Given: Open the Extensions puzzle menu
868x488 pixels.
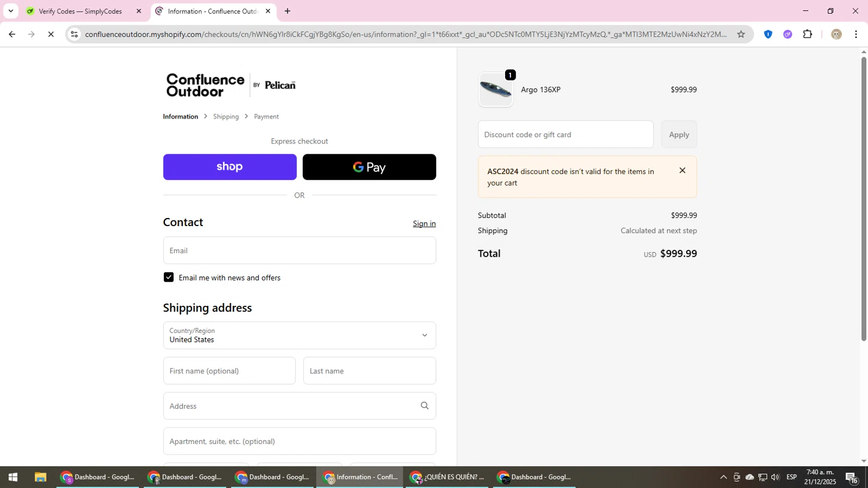Looking at the screenshot, I should [808, 34].
